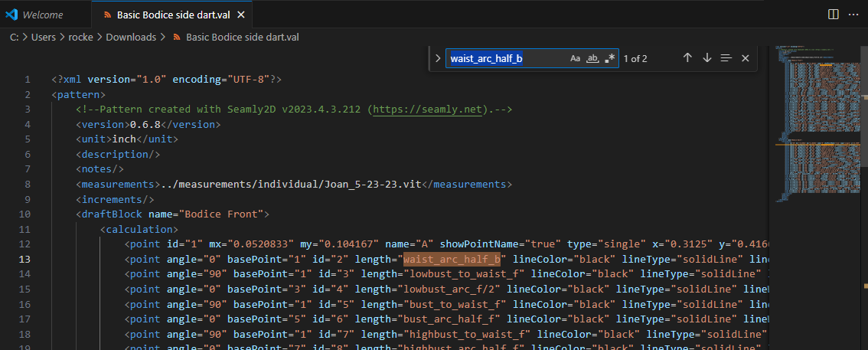Viewport: 868px width, 350px height.
Task: Click the "Bodice Front" draftBlock name
Action: coord(223,214)
